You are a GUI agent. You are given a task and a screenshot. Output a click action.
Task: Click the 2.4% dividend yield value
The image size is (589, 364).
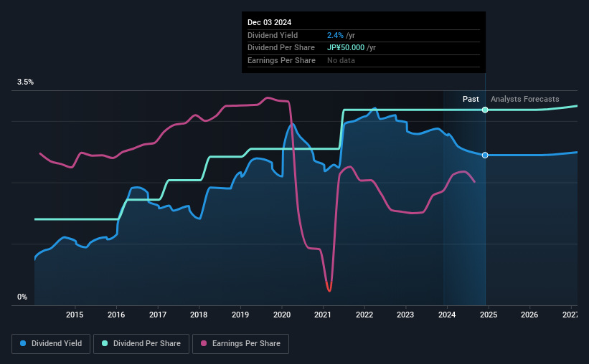335,35
